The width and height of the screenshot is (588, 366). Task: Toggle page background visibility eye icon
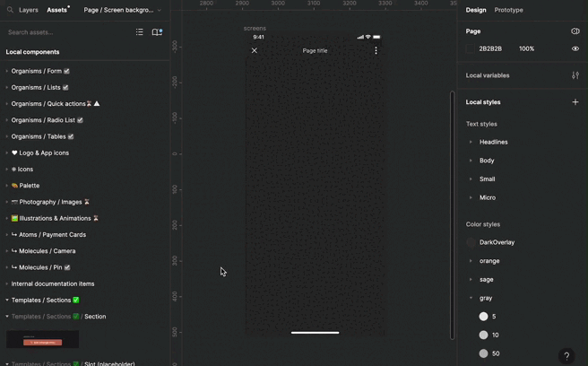click(575, 48)
